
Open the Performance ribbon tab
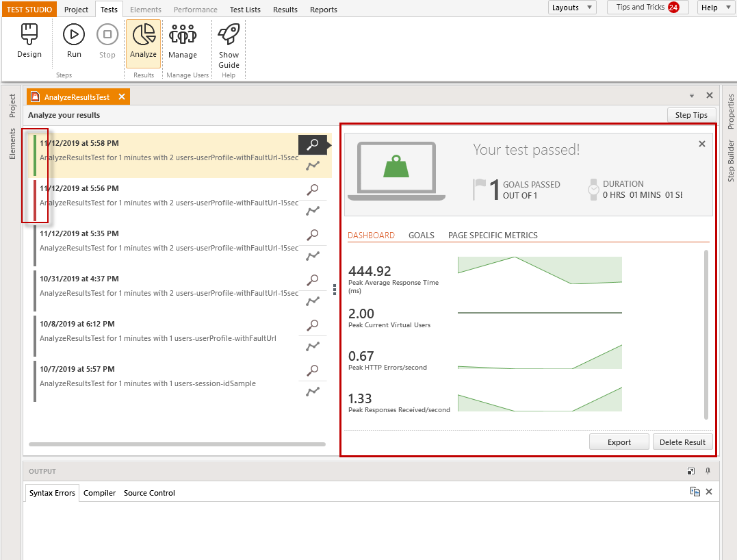click(x=196, y=10)
